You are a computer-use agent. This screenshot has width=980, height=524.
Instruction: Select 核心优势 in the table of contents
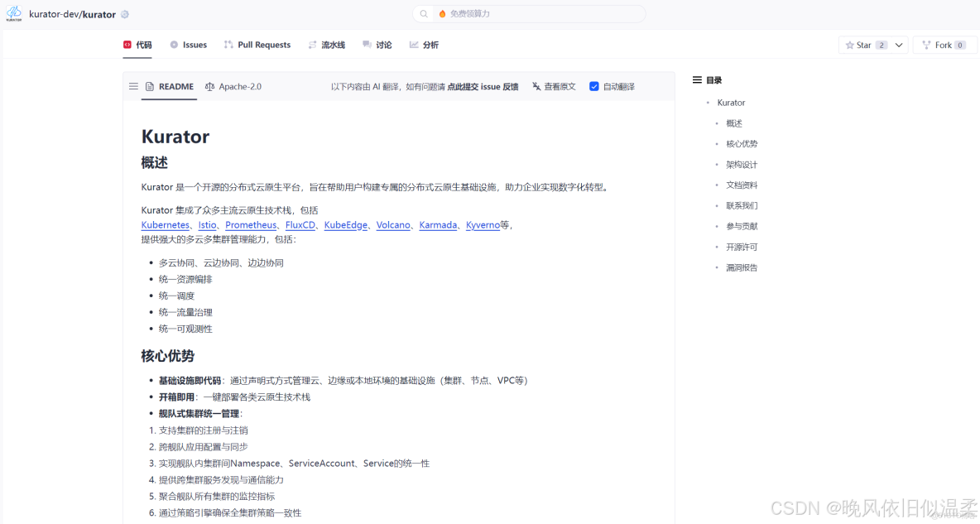(742, 143)
